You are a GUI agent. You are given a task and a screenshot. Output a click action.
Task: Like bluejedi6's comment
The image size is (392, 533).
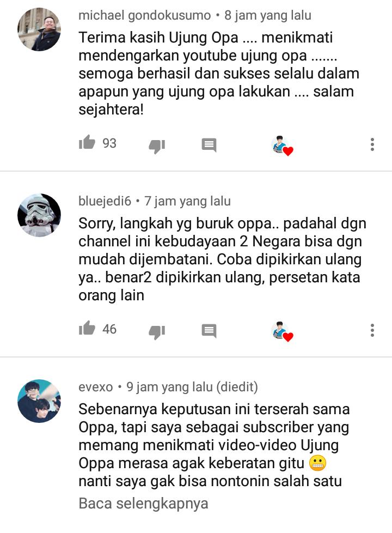coord(87,329)
